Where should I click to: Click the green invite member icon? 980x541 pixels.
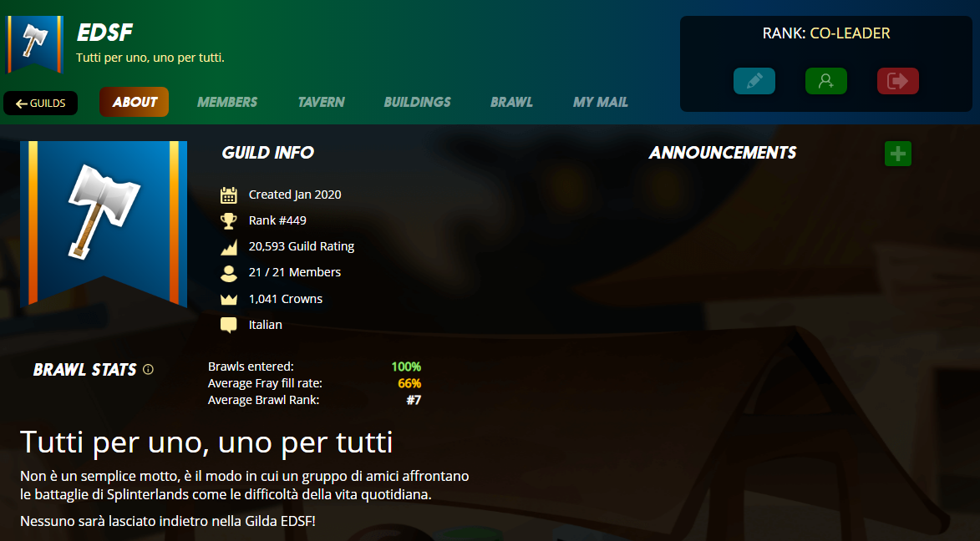[x=826, y=81]
